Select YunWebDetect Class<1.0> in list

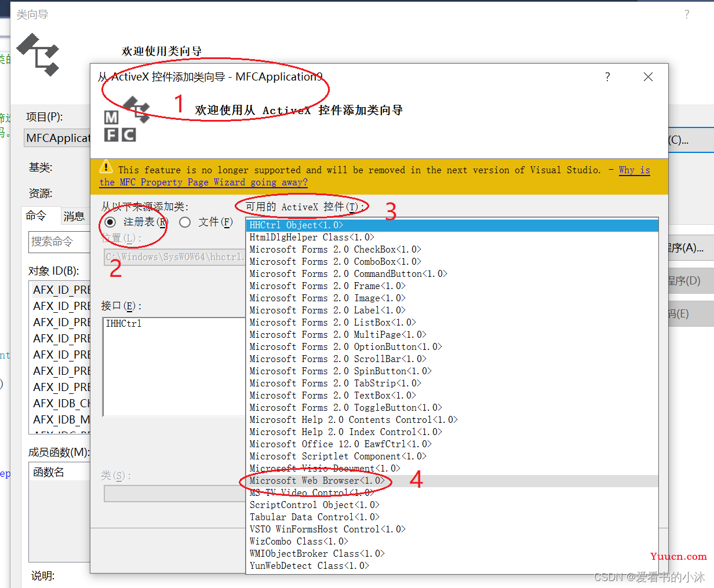[x=309, y=566]
